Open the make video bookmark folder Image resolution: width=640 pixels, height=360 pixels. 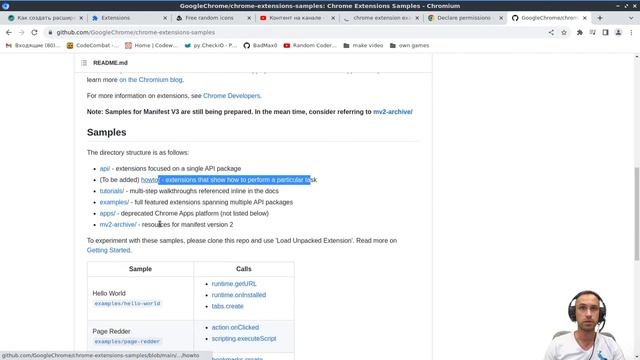(363, 45)
